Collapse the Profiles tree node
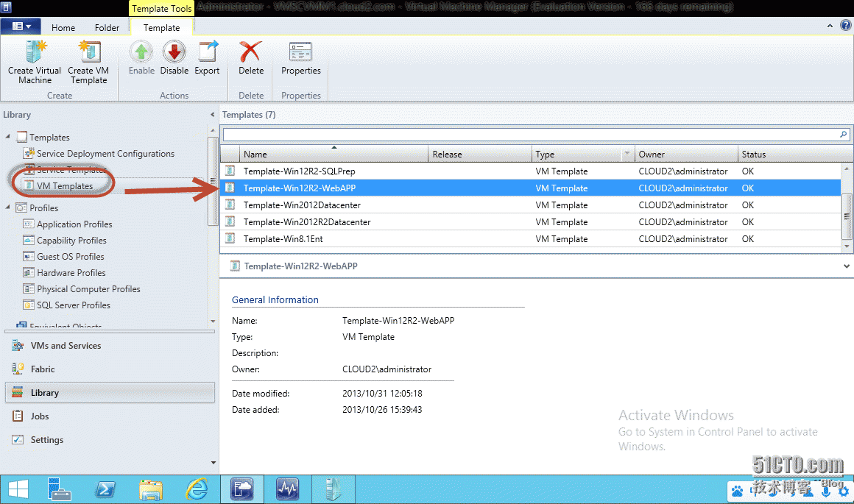 pos(7,207)
